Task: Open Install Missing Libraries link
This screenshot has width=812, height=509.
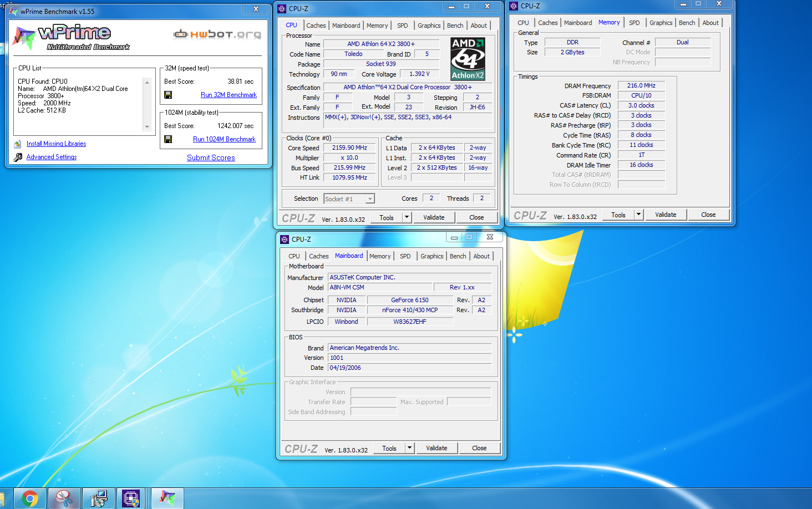Action: point(56,144)
